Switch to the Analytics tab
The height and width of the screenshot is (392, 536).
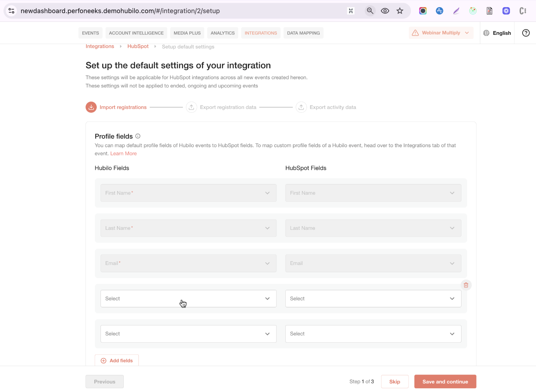(x=223, y=33)
